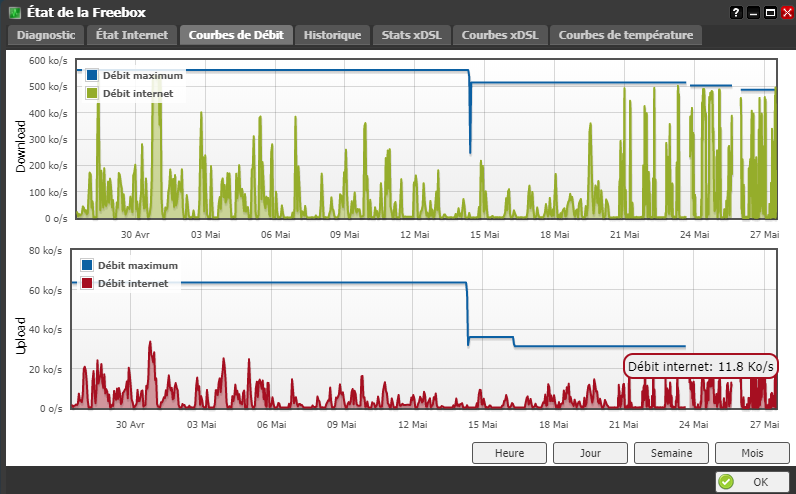Switch graph range to Jour

pyautogui.click(x=590, y=453)
